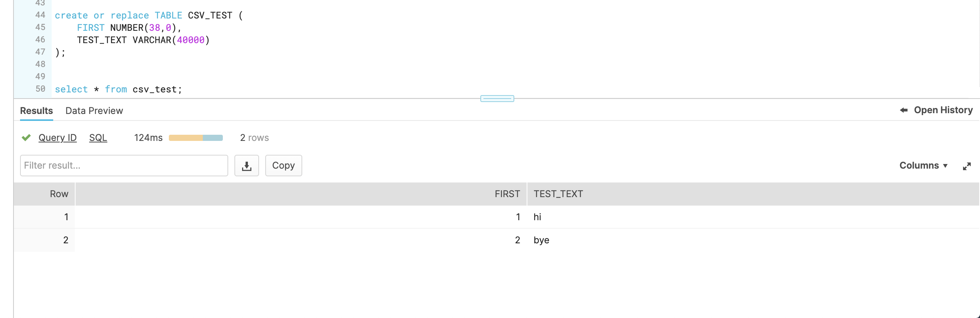Viewport: 980px width, 318px height.
Task: Click the query execution time bar
Action: click(x=195, y=138)
